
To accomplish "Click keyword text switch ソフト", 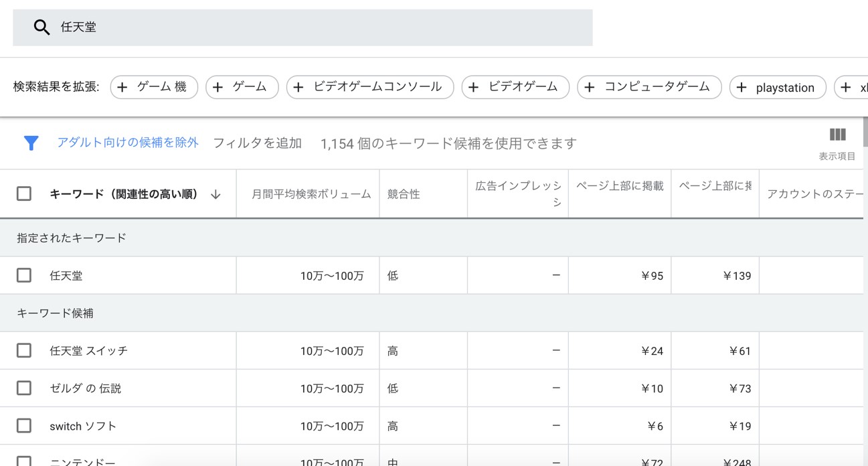I will coord(83,426).
